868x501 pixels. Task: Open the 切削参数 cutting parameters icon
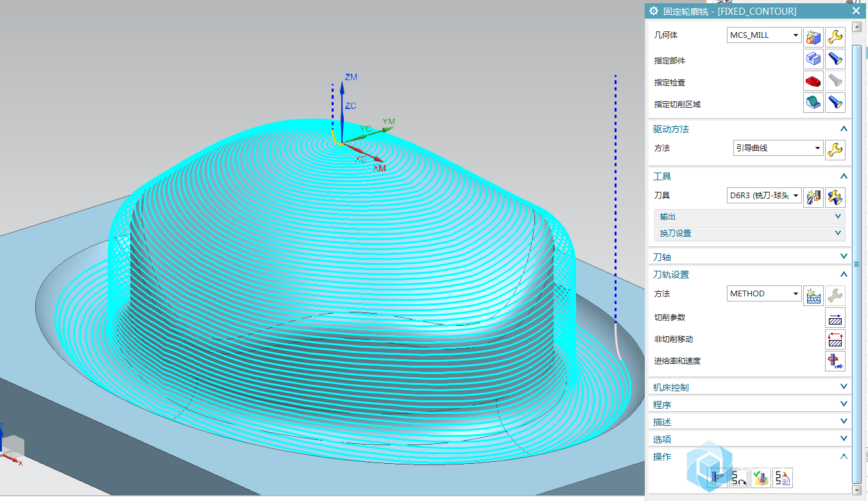click(835, 318)
